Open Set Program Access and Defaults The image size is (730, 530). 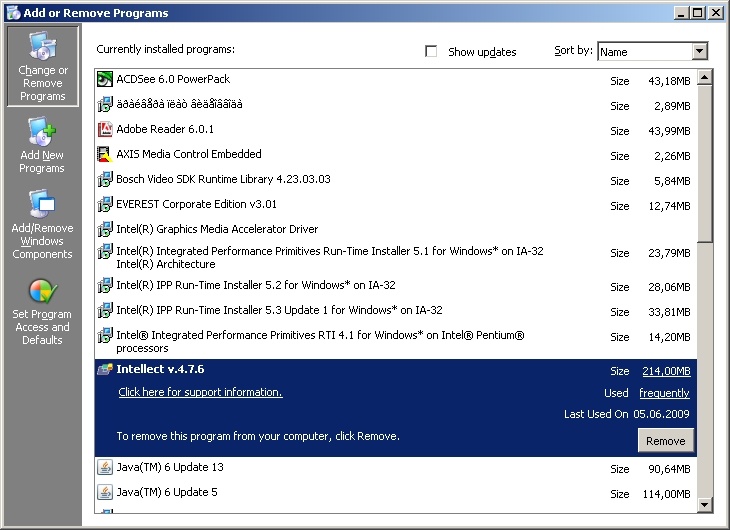[42, 311]
